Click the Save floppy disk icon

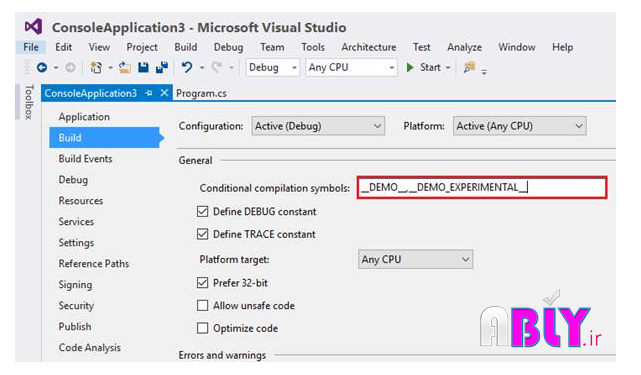coord(143,67)
